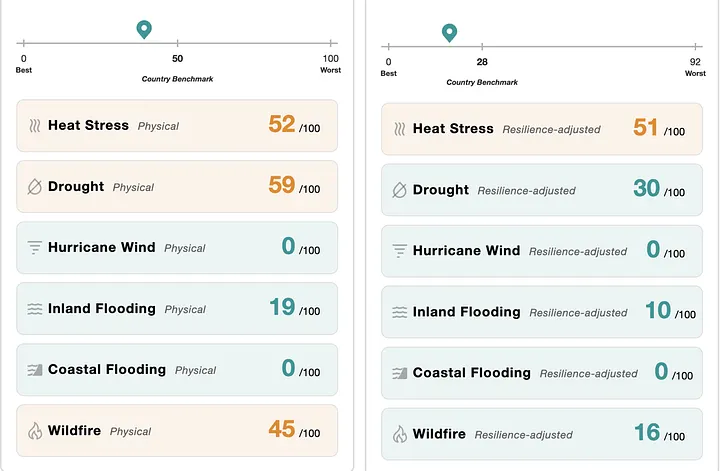Click the Inland Flooding waves icon, Physical panel
720x471 pixels.
pyautogui.click(x=34, y=309)
